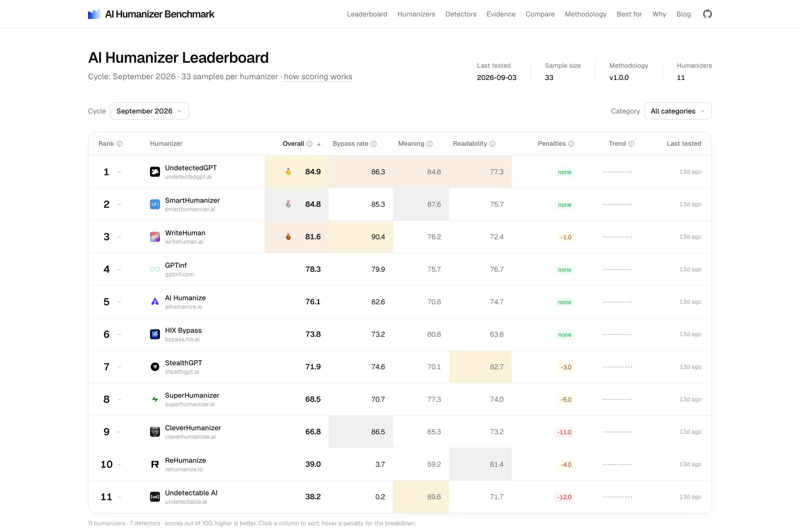Click the -1.0 penalty badge for WriteHuman
The height and width of the screenshot is (532, 800).
point(565,237)
